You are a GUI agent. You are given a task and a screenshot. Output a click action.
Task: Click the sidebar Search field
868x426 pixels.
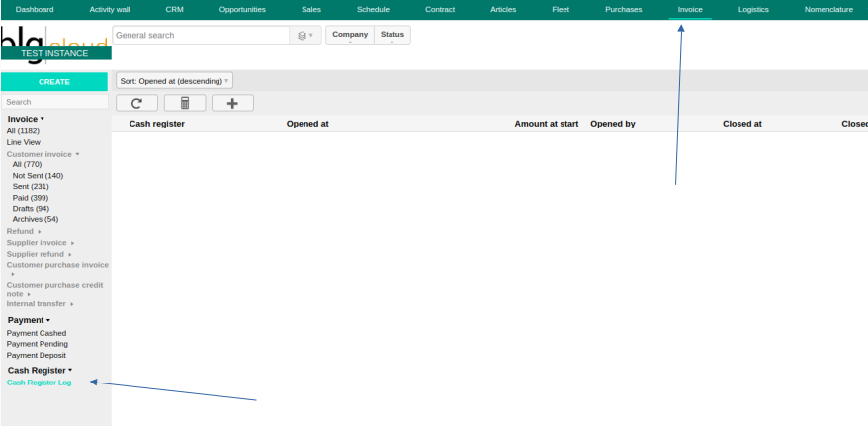(54, 102)
